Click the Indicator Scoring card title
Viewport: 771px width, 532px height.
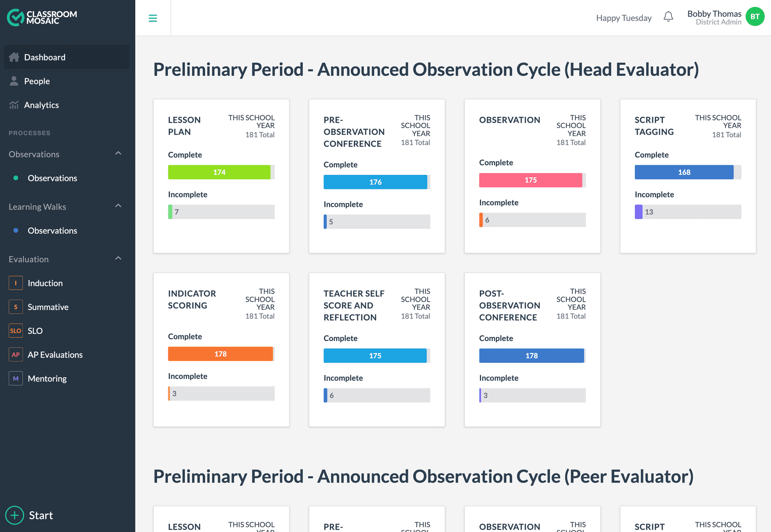(x=192, y=299)
